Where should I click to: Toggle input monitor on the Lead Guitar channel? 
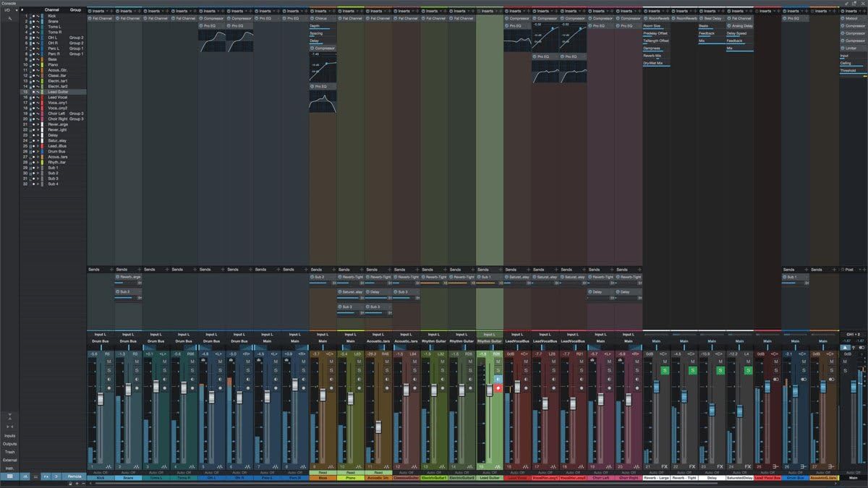pyautogui.click(x=498, y=379)
